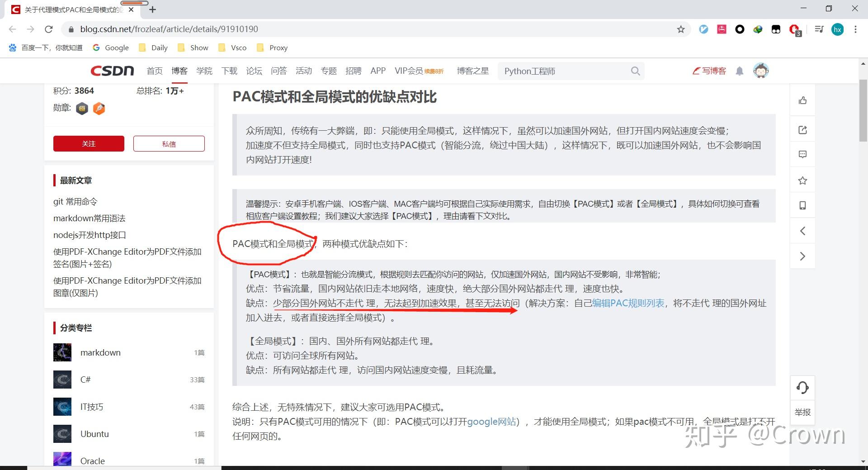Open the user avatar in CSDN header

[761, 71]
